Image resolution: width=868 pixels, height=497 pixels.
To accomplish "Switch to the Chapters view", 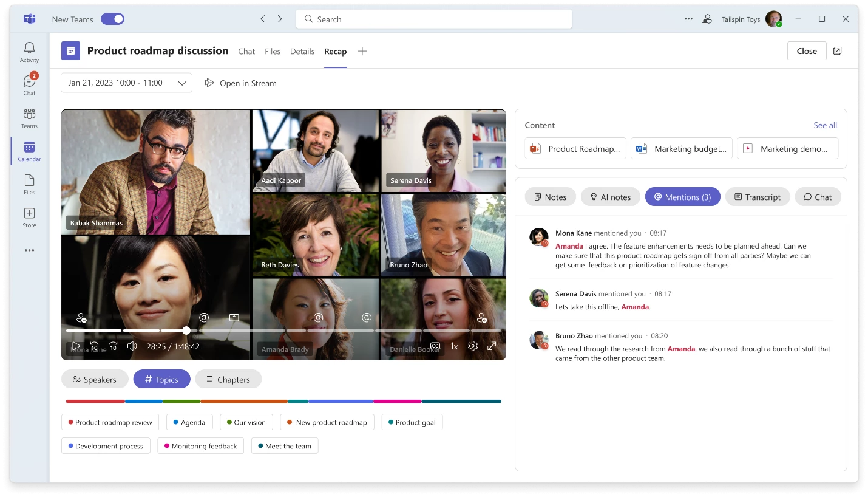I will pos(228,379).
